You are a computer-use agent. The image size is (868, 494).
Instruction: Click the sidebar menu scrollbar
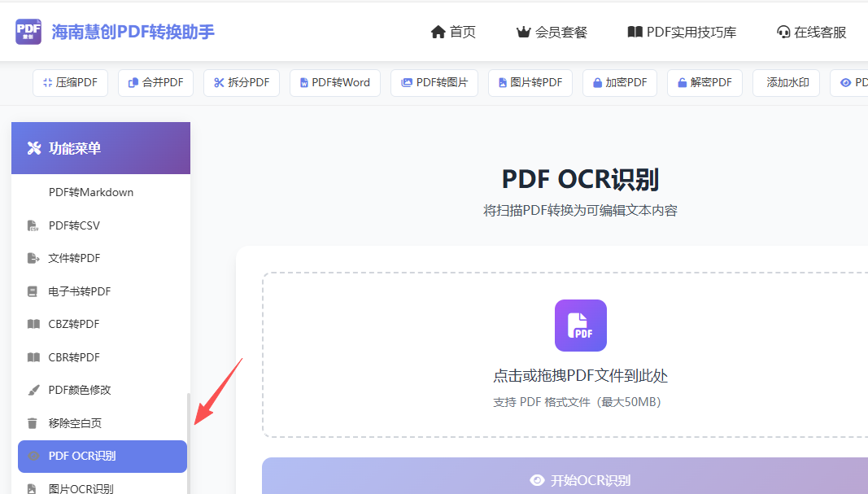pos(189,443)
